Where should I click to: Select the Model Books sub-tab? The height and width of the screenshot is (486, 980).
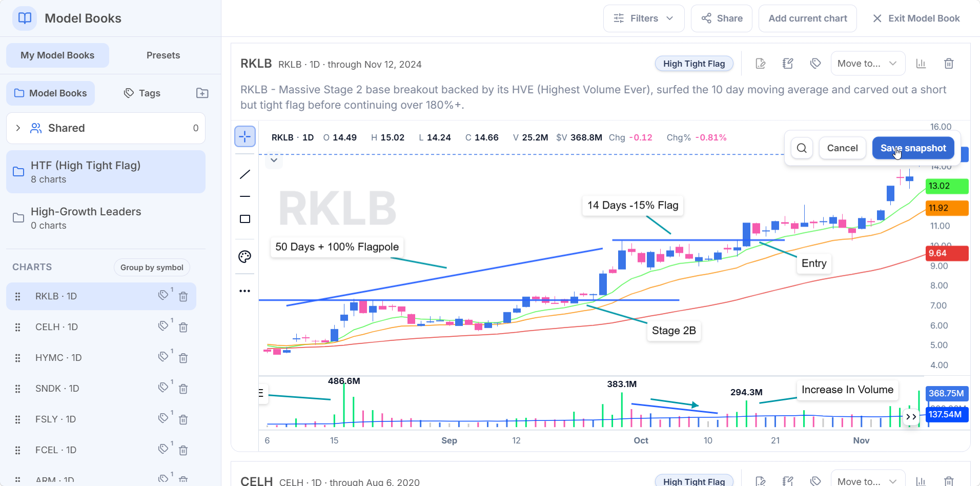[51, 93]
